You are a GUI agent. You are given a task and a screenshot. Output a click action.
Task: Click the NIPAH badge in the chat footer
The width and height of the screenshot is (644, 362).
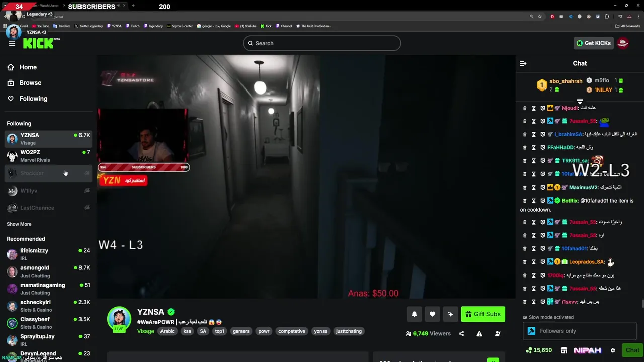(587, 350)
